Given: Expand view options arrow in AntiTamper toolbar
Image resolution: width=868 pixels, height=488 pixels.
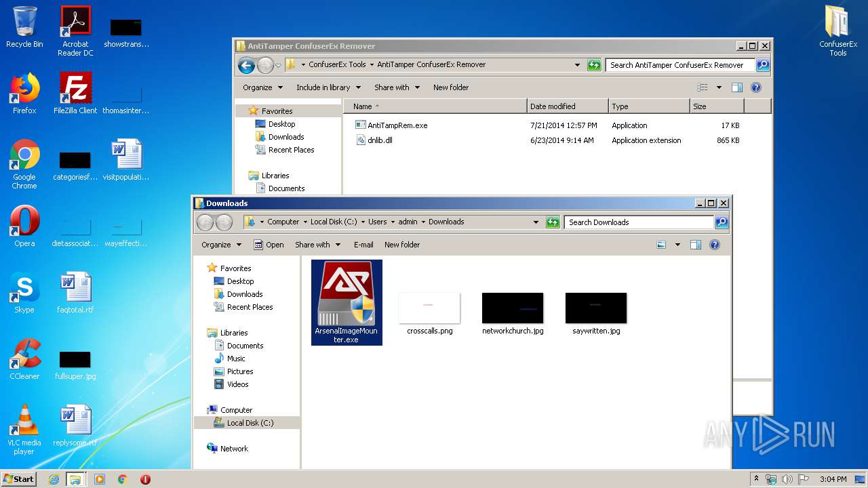Looking at the screenshot, I should [x=719, y=87].
